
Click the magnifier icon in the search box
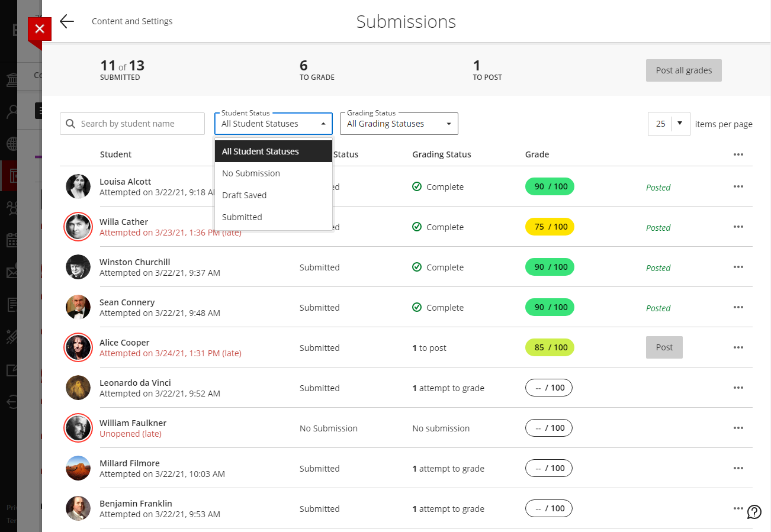pyautogui.click(x=71, y=124)
